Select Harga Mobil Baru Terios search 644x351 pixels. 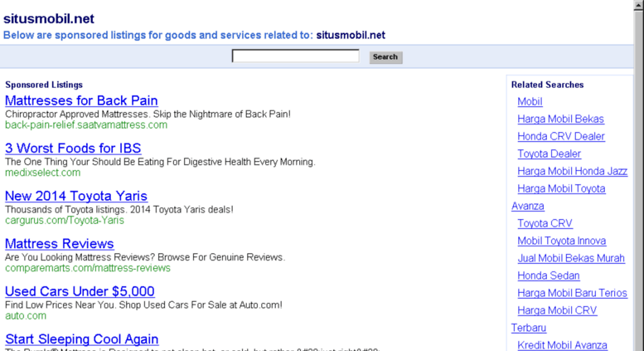pyautogui.click(x=572, y=293)
